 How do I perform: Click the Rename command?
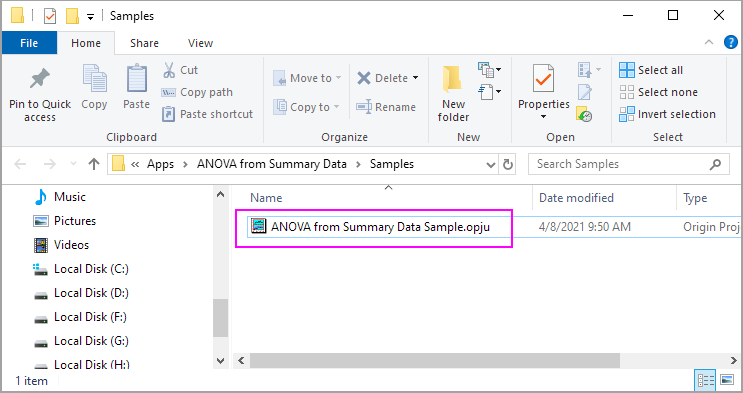pos(386,107)
